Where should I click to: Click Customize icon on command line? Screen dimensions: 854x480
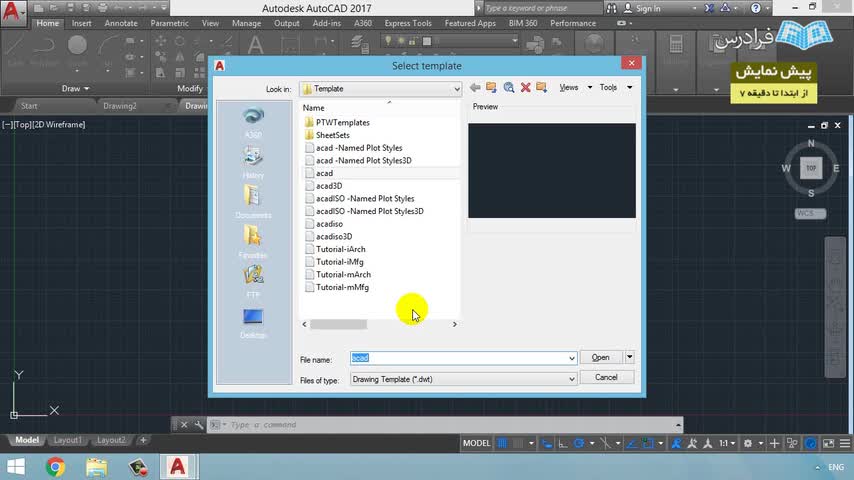coord(199,424)
